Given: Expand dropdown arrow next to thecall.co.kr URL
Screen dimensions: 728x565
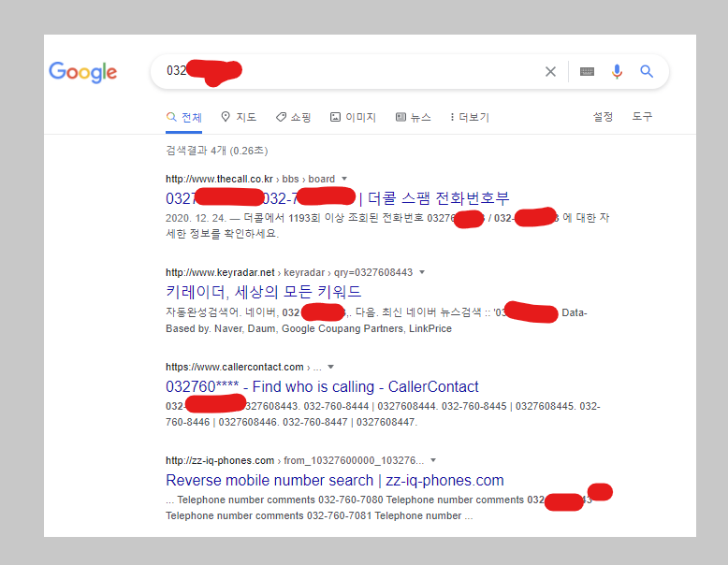Looking at the screenshot, I should tap(344, 179).
